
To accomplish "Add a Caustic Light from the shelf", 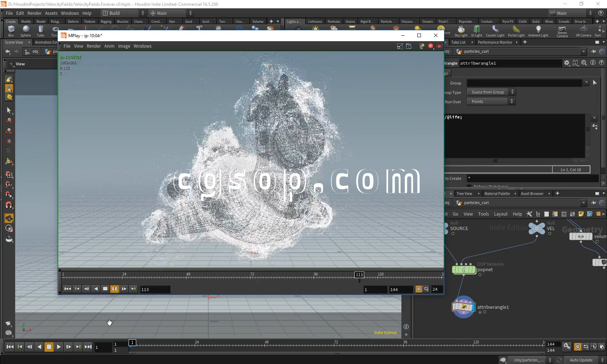I will (x=495, y=31).
